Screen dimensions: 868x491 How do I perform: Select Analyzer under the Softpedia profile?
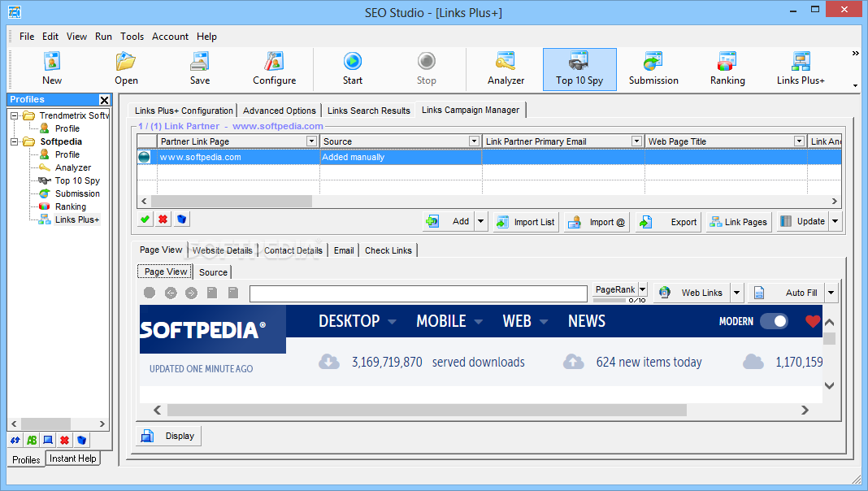tap(73, 167)
